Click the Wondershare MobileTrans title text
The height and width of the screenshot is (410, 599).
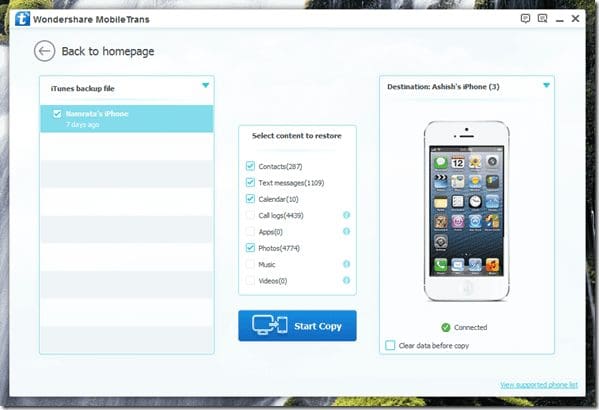[91, 19]
